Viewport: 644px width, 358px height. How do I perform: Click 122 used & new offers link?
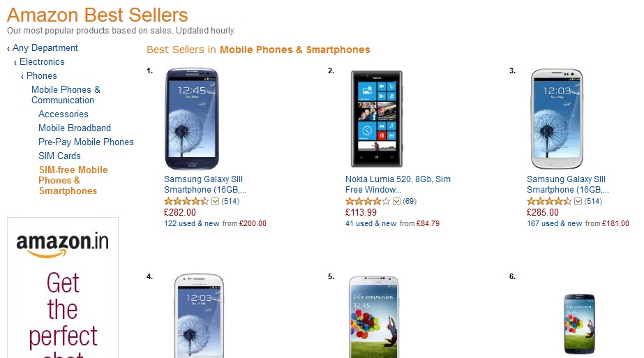pyautogui.click(x=192, y=224)
